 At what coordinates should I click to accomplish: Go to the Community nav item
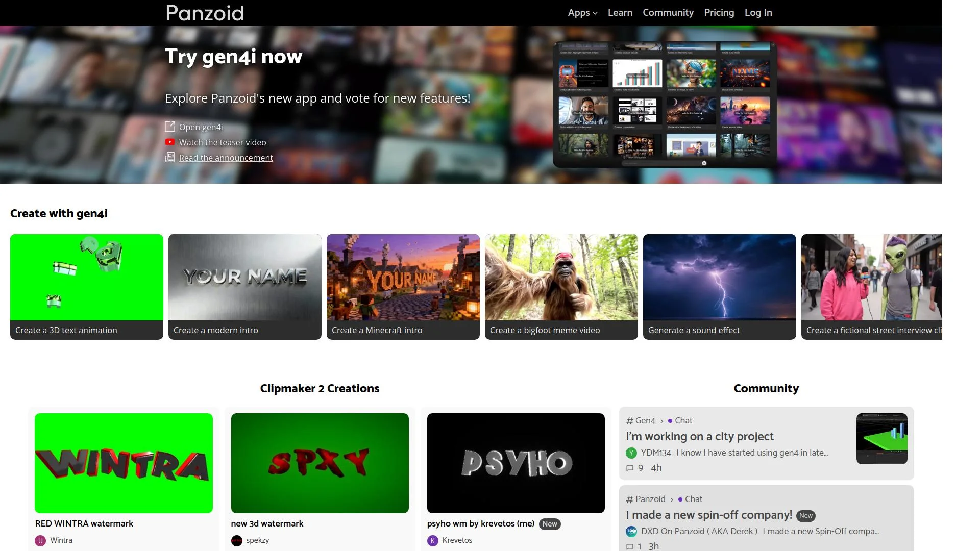[668, 13]
